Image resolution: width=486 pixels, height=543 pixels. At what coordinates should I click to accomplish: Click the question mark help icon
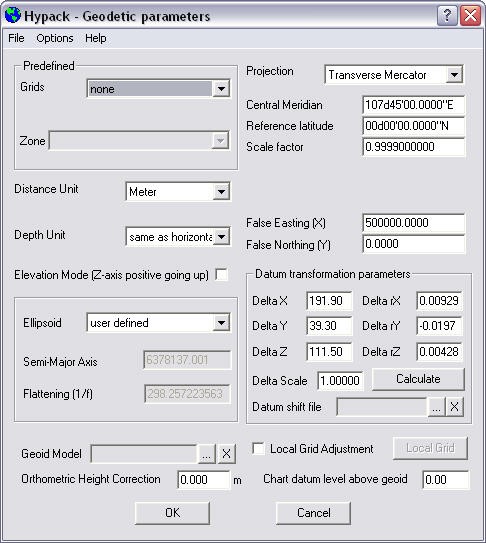(447, 15)
